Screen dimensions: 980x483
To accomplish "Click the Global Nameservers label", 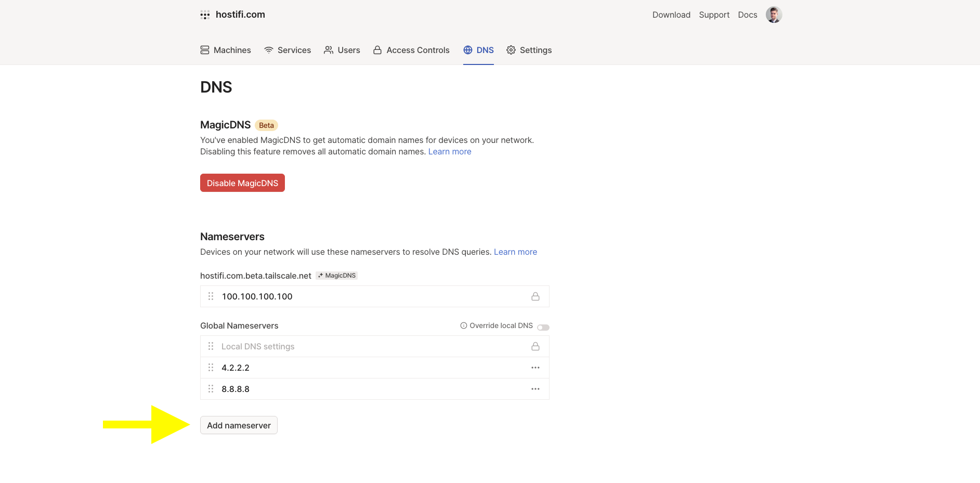I will [239, 326].
